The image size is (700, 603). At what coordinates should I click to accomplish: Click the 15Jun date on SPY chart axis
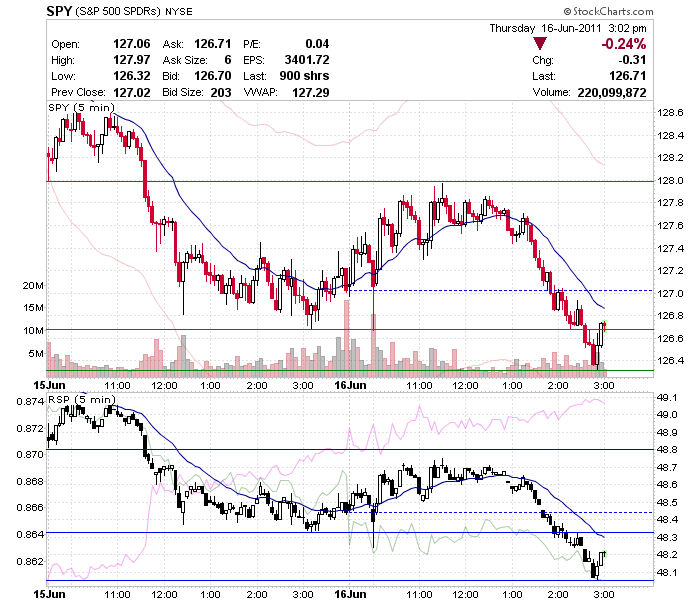(49, 385)
